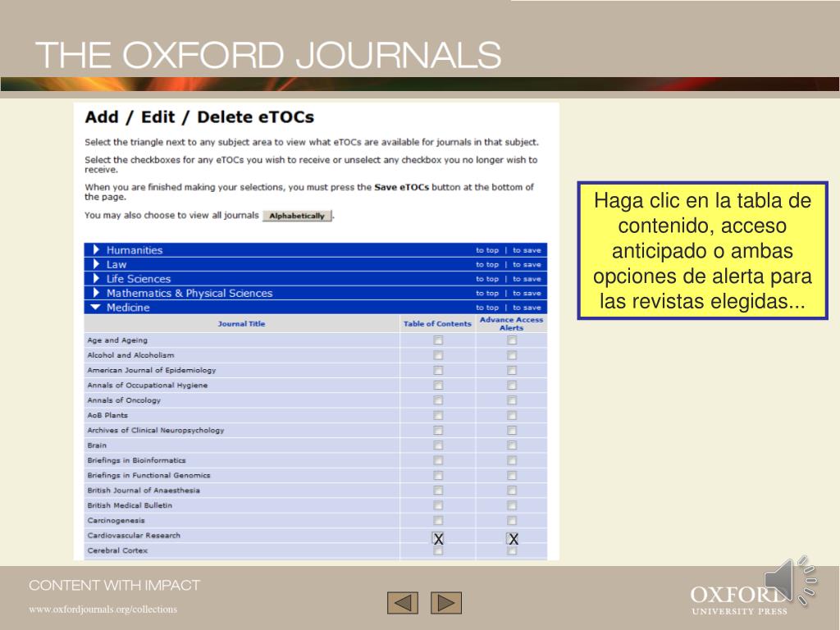Click 'to top' link in Medicine row
The width and height of the screenshot is (840, 630).
pos(487,308)
